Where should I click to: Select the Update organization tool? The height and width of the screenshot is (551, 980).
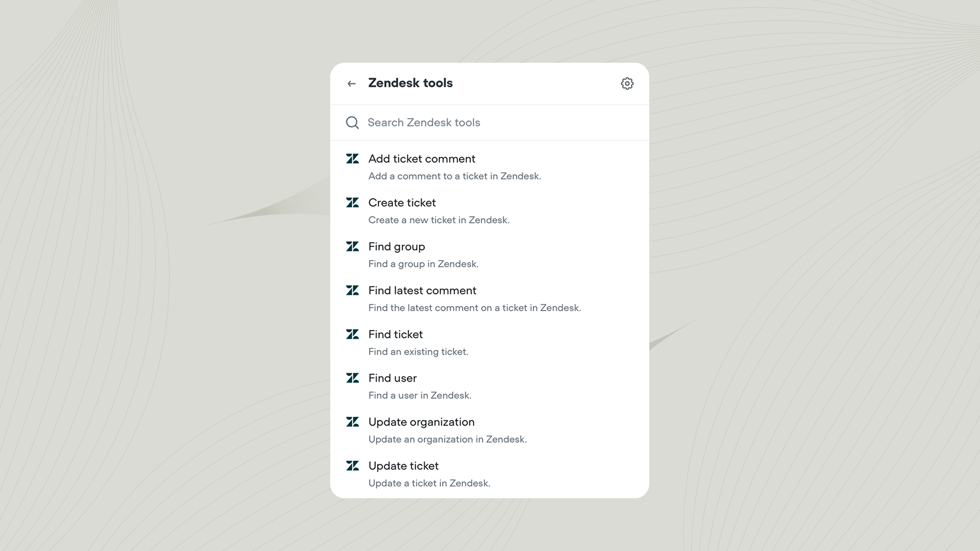(422, 422)
